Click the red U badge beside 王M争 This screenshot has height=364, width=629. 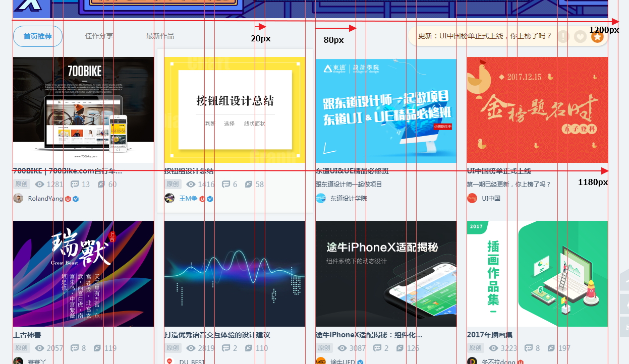click(x=202, y=199)
